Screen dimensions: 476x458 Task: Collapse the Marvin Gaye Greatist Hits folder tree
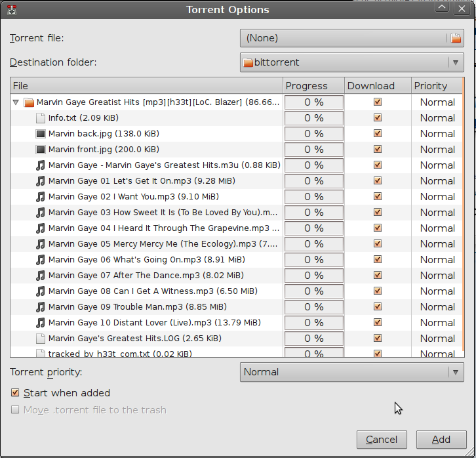pos(16,102)
